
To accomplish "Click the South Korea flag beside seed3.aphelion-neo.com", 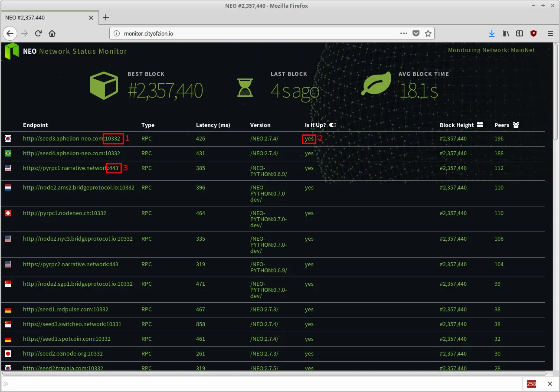I will tap(8, 138).
